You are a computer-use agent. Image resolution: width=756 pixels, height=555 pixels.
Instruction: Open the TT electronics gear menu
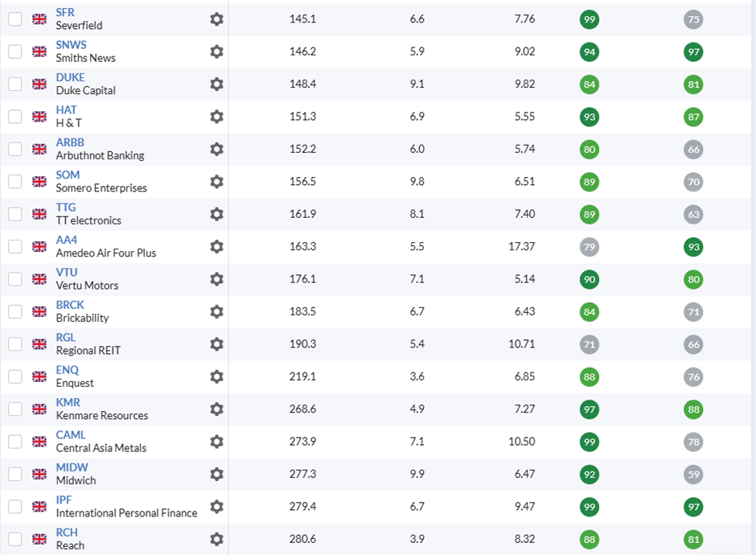pos(216,214)
